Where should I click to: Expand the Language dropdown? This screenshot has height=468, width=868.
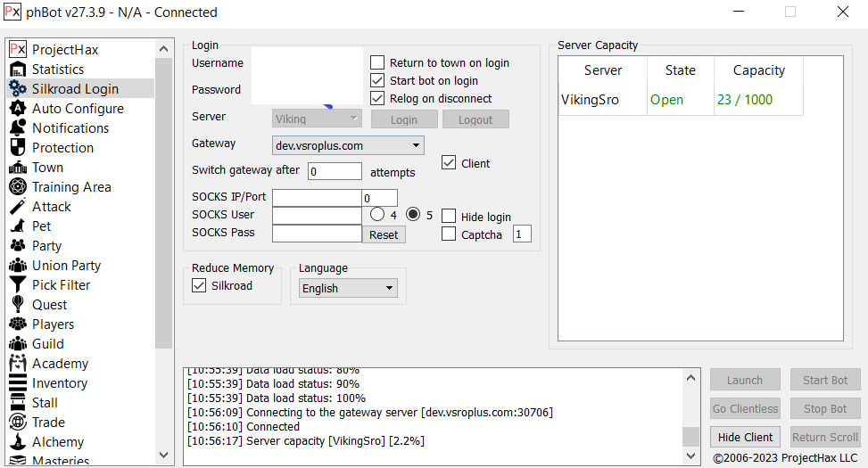pyautogui.click(x=348, y=289)
